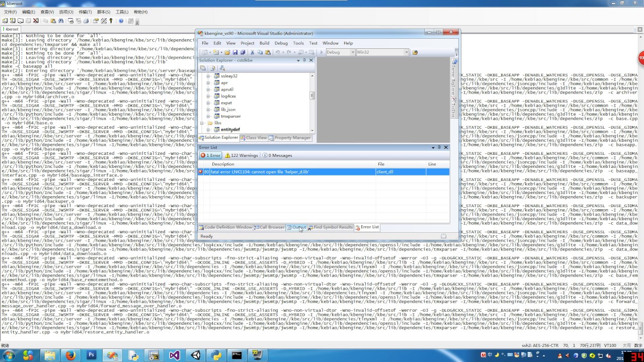Screen dimensions: 644x362
Task: Switch to the Property Manager tab
Action: [290, 138]
